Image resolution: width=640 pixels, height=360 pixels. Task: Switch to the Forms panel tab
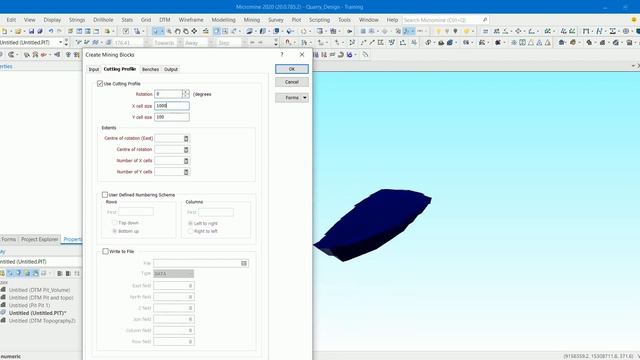click(8, 239)
